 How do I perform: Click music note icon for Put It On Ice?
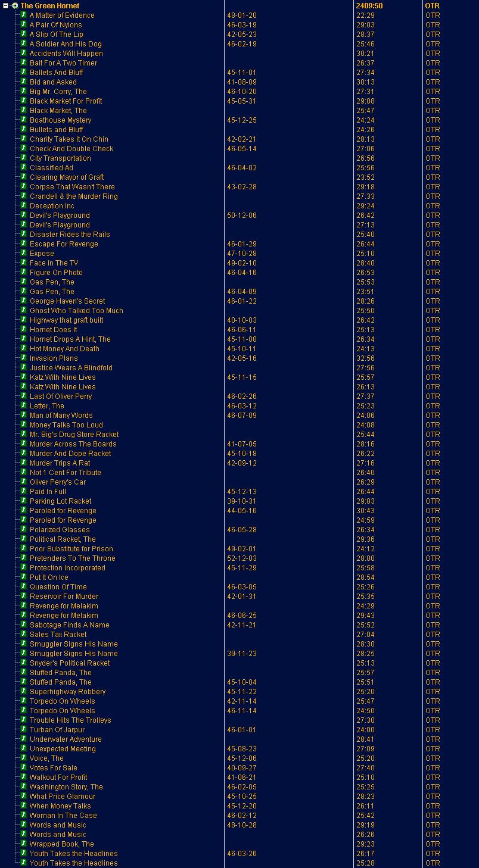click(24, 577)
